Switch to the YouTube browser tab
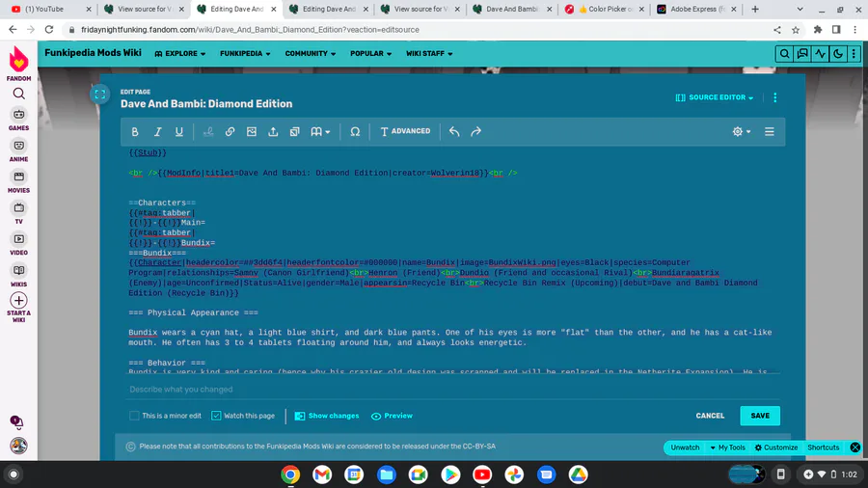Viewport: 868px width, 488px height. click(51, 9)
